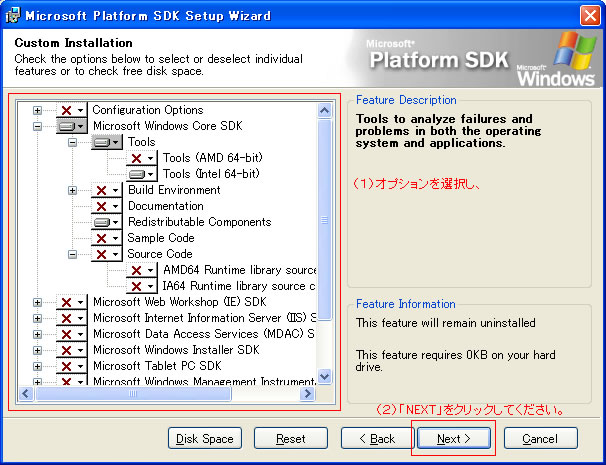Select AMD64 Runtime library source label
The height and width of the screenshot is (465, 606).
coord(240,270)
